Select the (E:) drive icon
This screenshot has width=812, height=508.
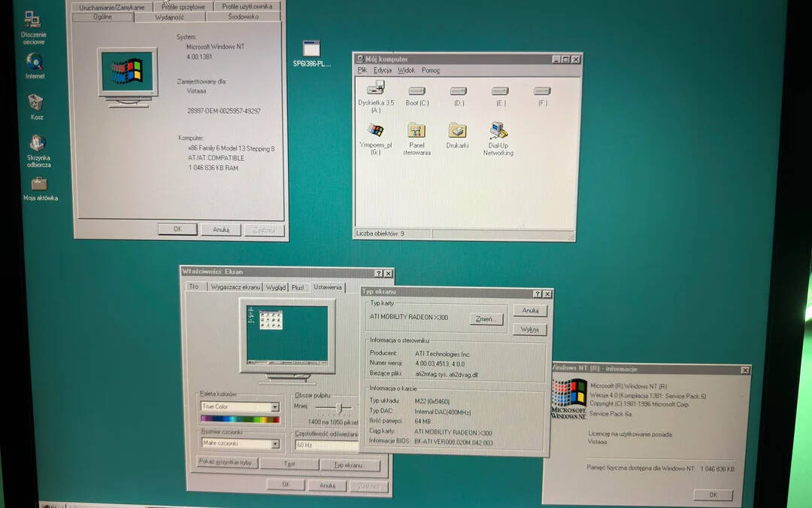[500, 96]
